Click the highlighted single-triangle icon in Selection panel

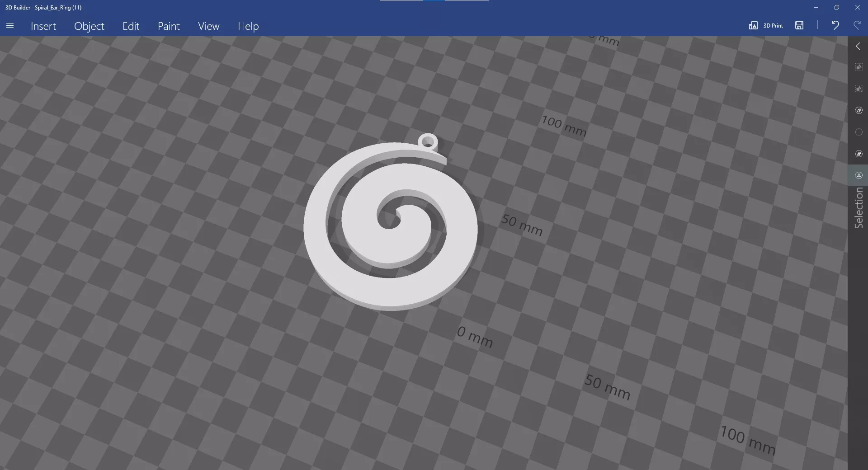coord(859,175)
